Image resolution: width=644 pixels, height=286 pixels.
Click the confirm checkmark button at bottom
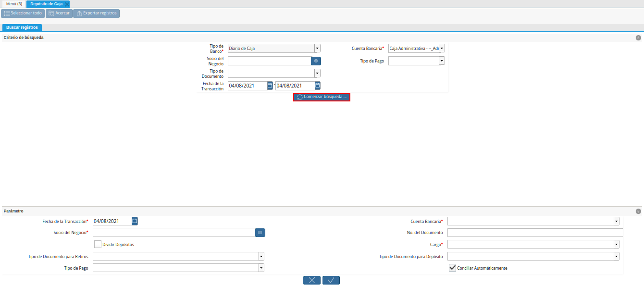pyautogui.click(x=331, y=280)
